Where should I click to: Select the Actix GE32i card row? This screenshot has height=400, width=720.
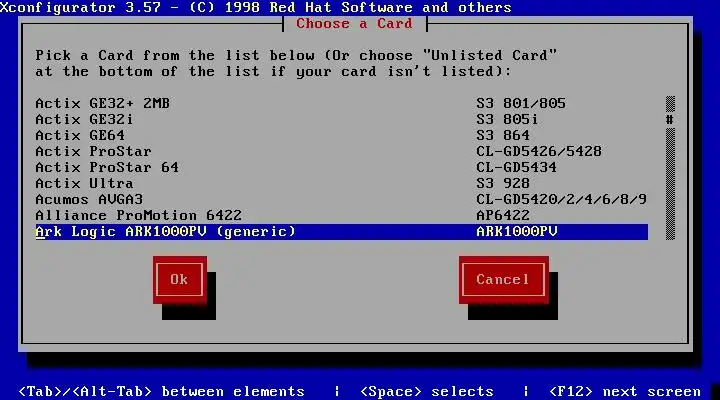point(342,119)
